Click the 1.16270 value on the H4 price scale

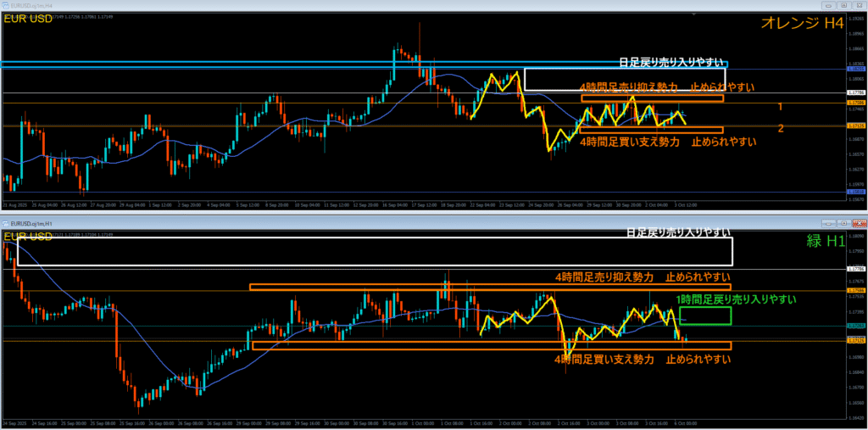(856, 169)
